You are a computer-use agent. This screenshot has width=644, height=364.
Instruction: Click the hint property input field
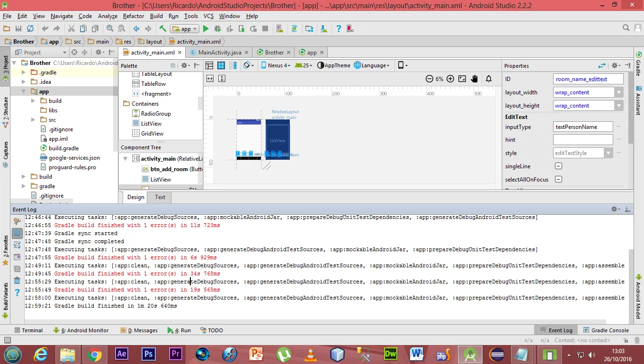pos(582,140)
